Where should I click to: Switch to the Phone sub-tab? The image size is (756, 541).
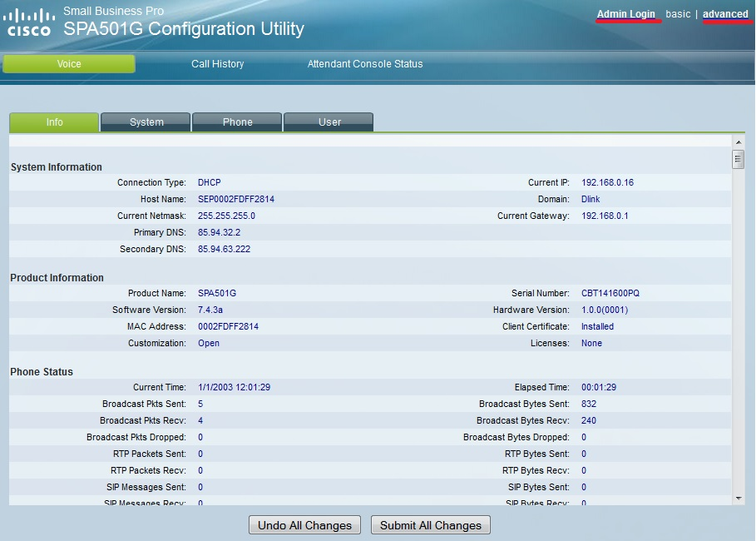click(237, 122)
